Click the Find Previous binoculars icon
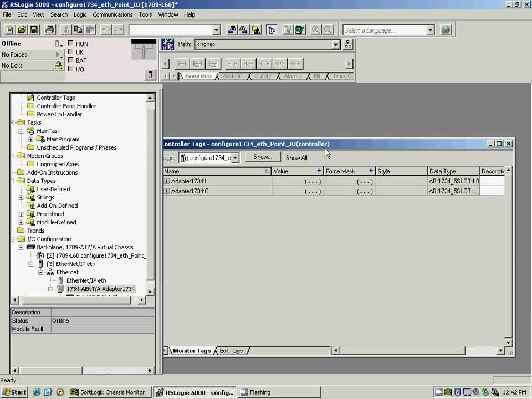The width and height of the screenshot is (532, 399). [x=232, y=30]
